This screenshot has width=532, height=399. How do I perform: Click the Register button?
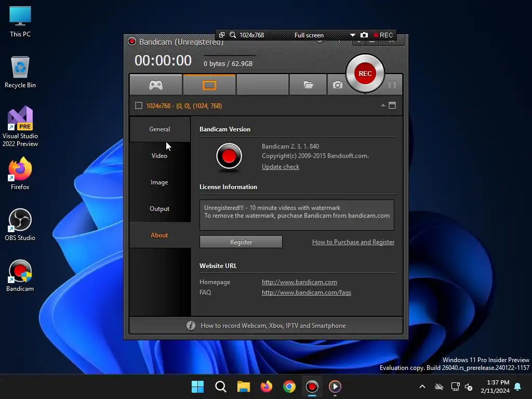[241, 242]
